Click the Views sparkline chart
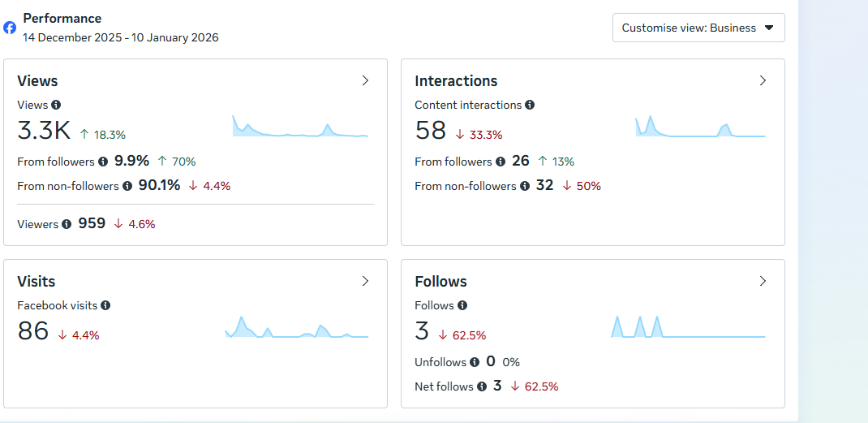The width and height of the screenshot is (868, 423). 300,127
